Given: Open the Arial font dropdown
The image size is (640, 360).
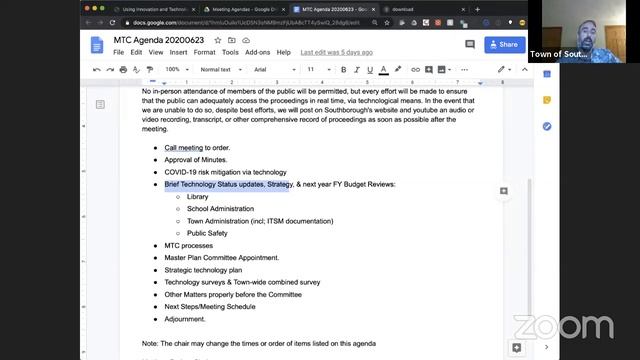Looking at the screenshot, I should (275, 70).
